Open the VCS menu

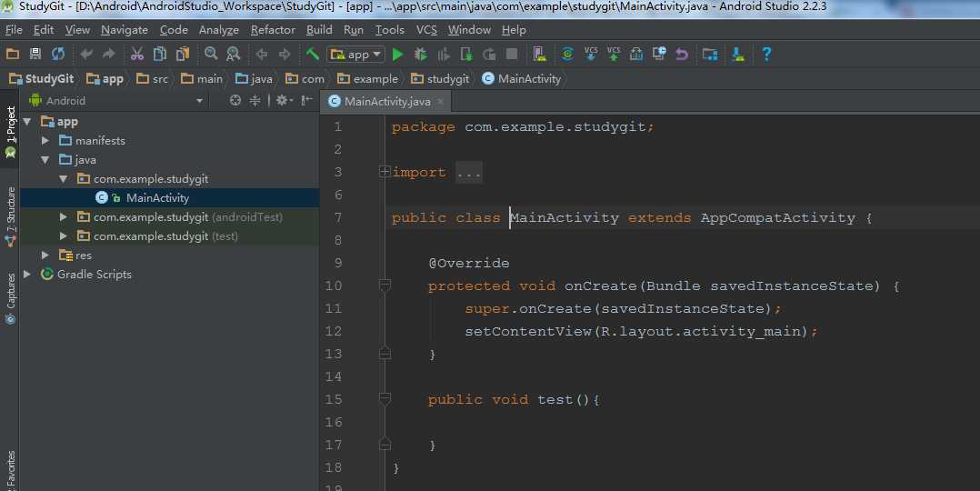[427, 29]
